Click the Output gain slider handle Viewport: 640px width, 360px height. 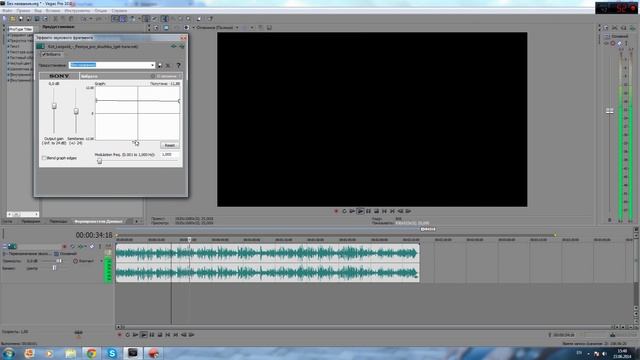pyautogui.click(x=54, y=106)
